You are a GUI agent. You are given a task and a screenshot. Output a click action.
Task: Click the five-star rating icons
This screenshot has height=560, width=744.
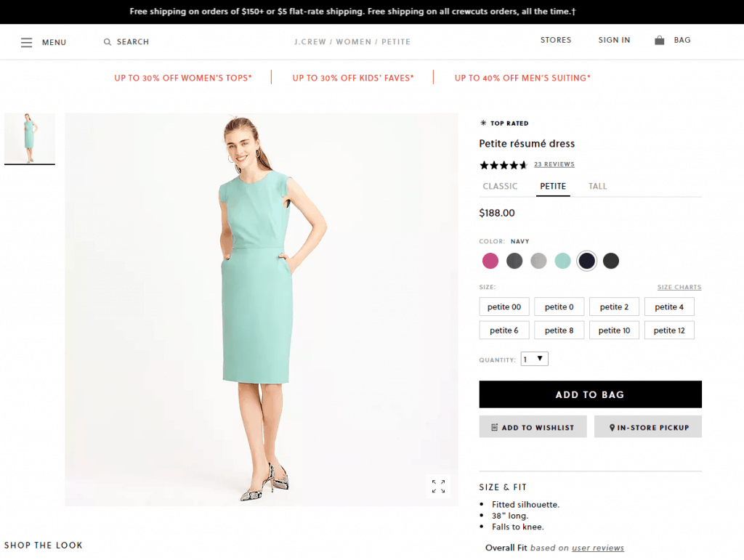[x=503, y=165]
